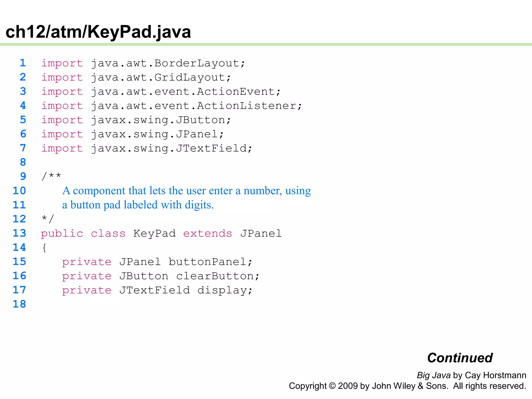The height and width of the screenshot is (399, 532).
Task: Click 'public class KeyPad extends JPanel' declaration
Action: coord(161,234)
